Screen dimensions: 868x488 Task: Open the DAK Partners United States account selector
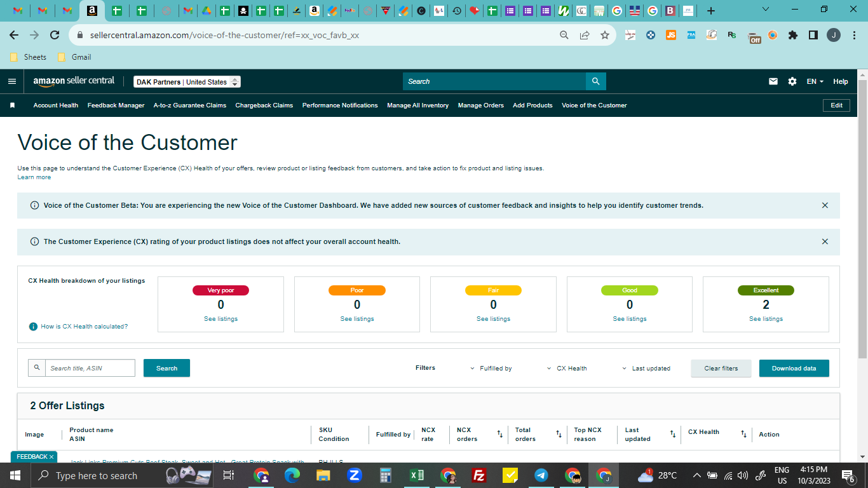187,82
